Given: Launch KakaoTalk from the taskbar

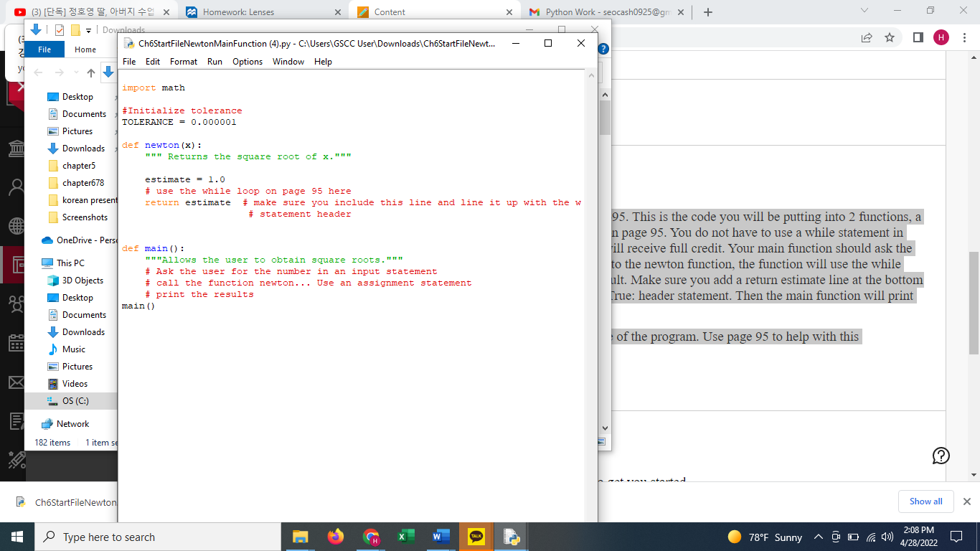Looking at the screenshot, I should point(476,536).
